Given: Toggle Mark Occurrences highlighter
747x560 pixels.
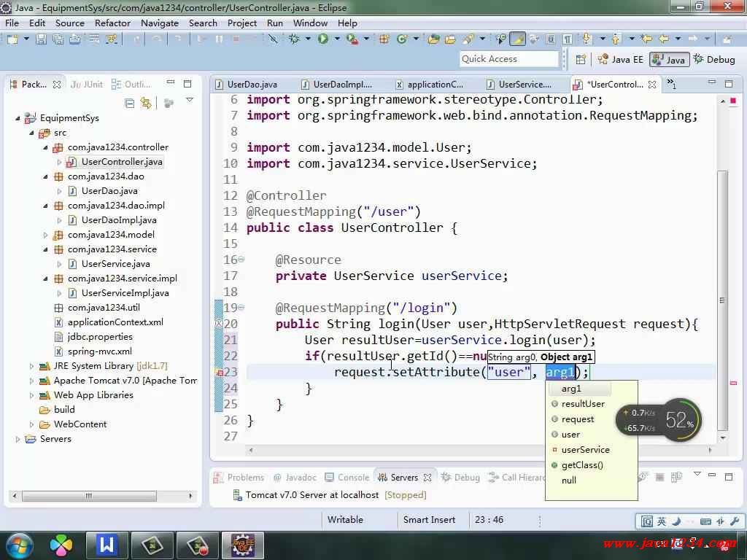Looking at the screenshot, I should point(517,39).
